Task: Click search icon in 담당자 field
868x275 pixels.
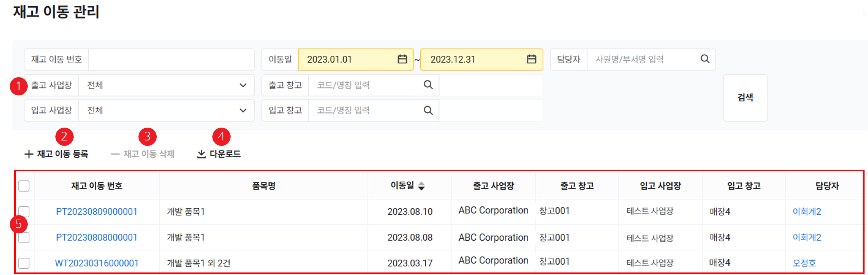Action: click(705, 60)
